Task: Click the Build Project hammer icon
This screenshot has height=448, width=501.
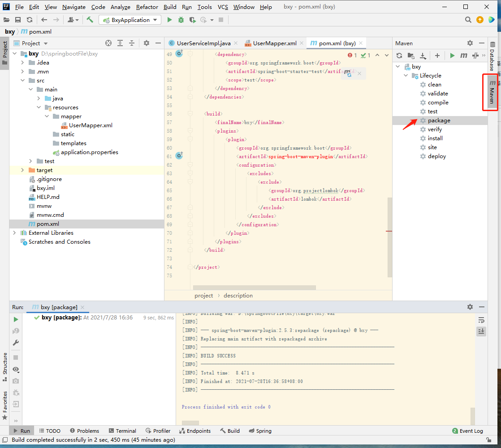Action: [90, 20]
